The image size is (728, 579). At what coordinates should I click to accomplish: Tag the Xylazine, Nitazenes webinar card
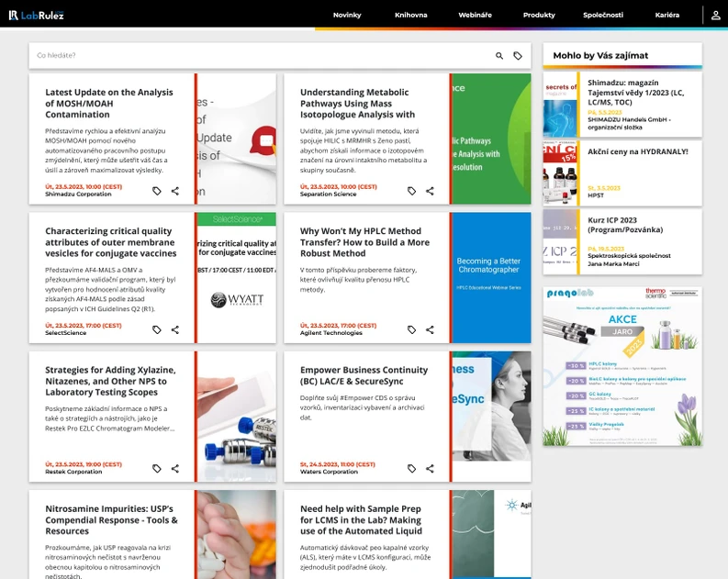click(x=157, y=469)
